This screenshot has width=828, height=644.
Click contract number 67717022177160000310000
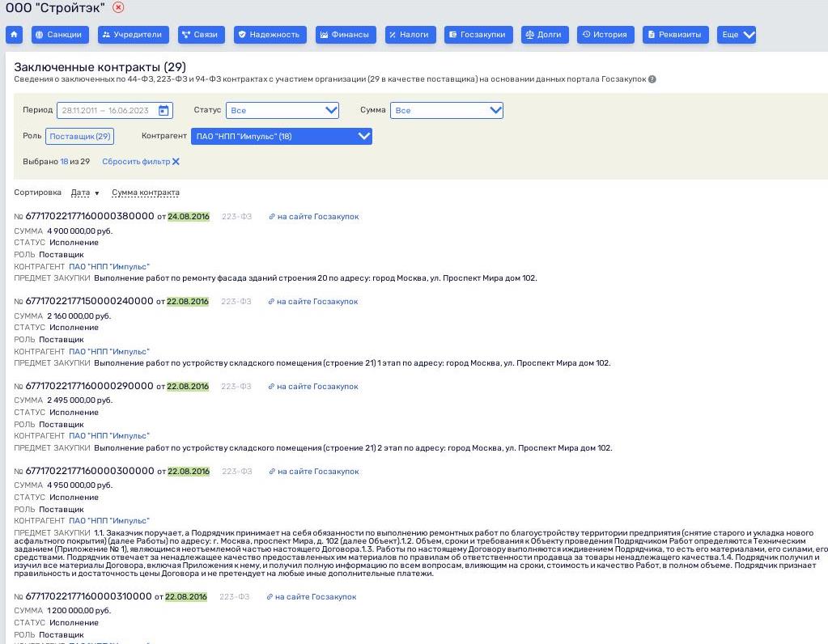[x=89, y=596]
